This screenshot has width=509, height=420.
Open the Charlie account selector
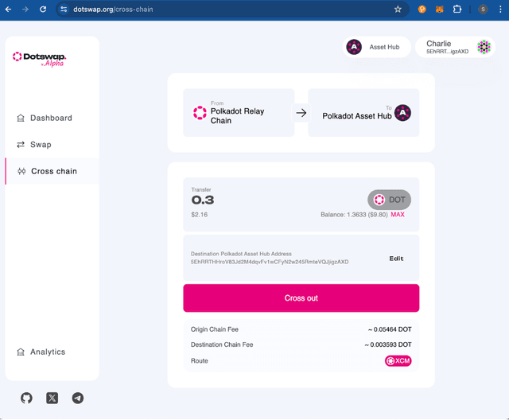(455, 47)
